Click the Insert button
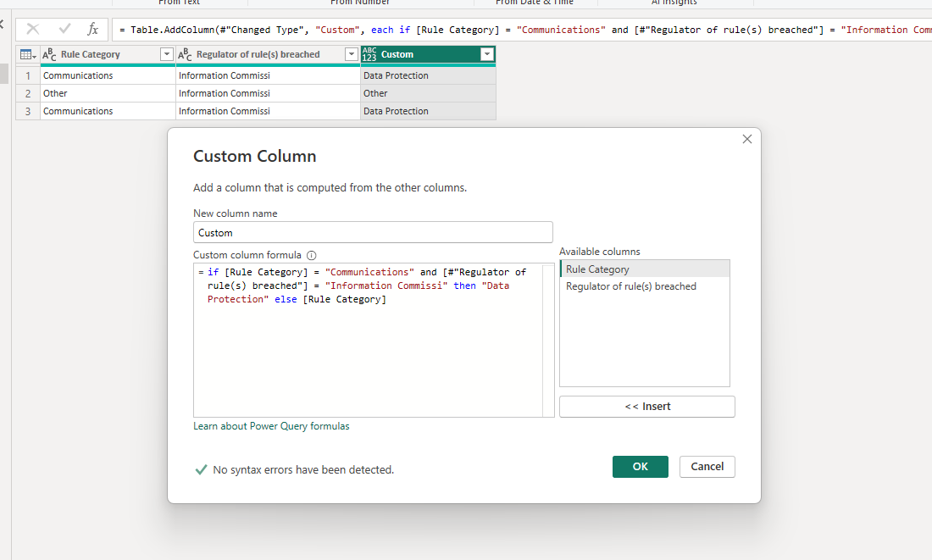932x560 pixels. click(647, 407)
